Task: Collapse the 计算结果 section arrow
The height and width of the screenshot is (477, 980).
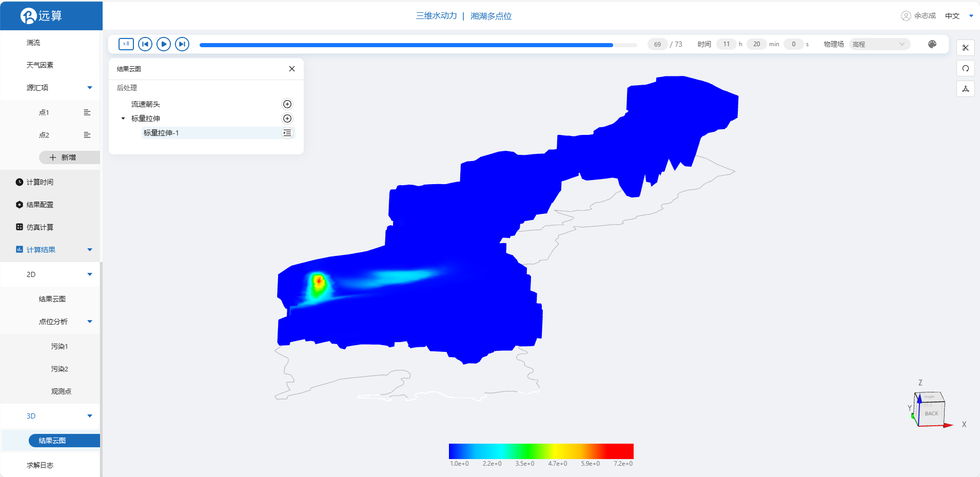Action: click(90, 250)
